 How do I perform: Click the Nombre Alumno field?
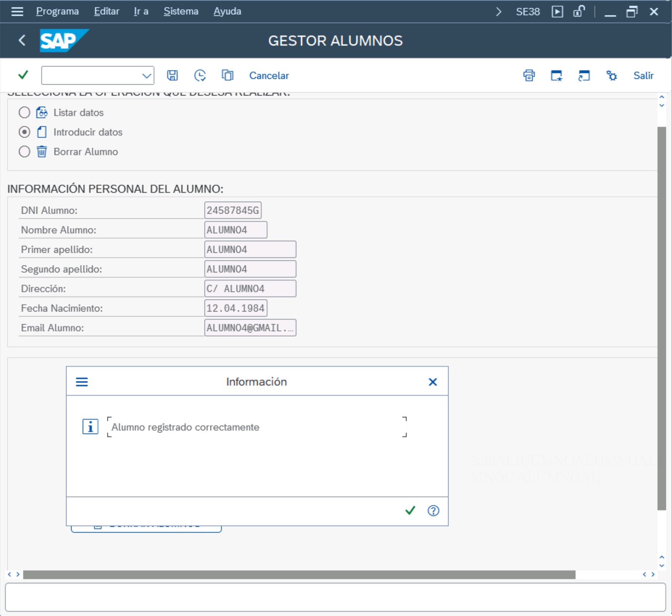coord(236,230)
